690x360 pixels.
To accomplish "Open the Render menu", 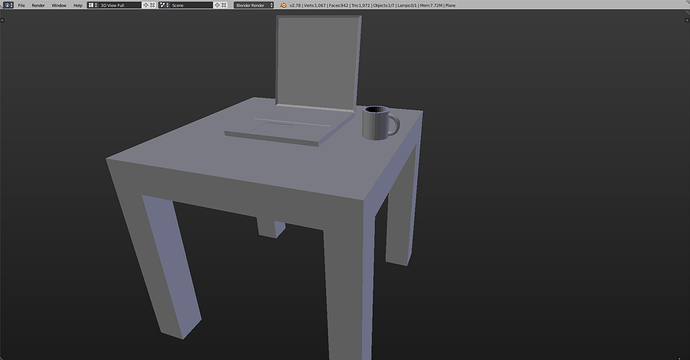I will click(38, 5).
